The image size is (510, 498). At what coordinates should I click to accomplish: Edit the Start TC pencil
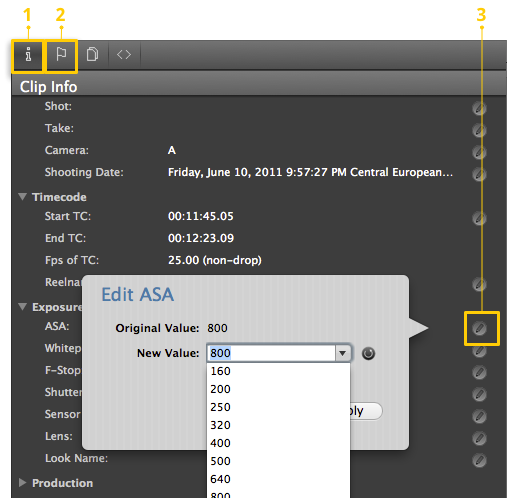click(479, 218)
